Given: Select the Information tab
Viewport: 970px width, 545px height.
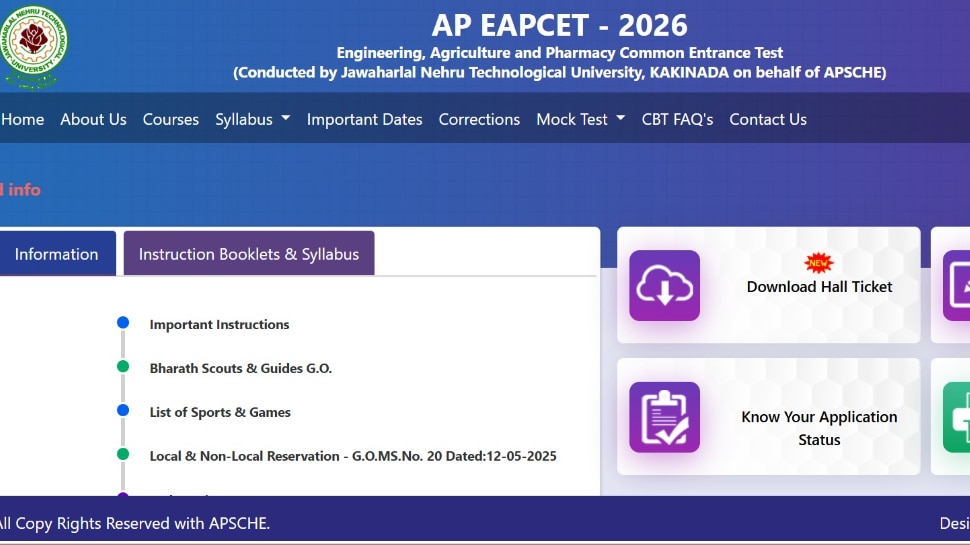Looking at the screenshot, I should click(x=56, y=254).
